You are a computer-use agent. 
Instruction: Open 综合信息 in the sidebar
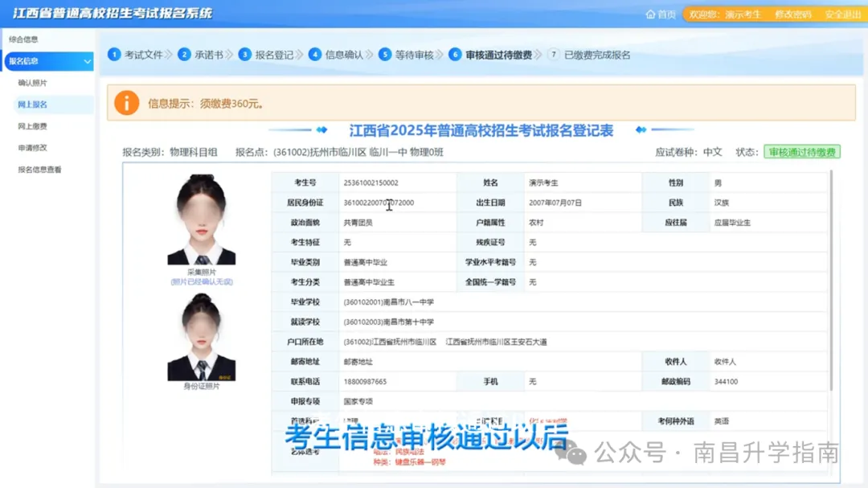point(23,39)
